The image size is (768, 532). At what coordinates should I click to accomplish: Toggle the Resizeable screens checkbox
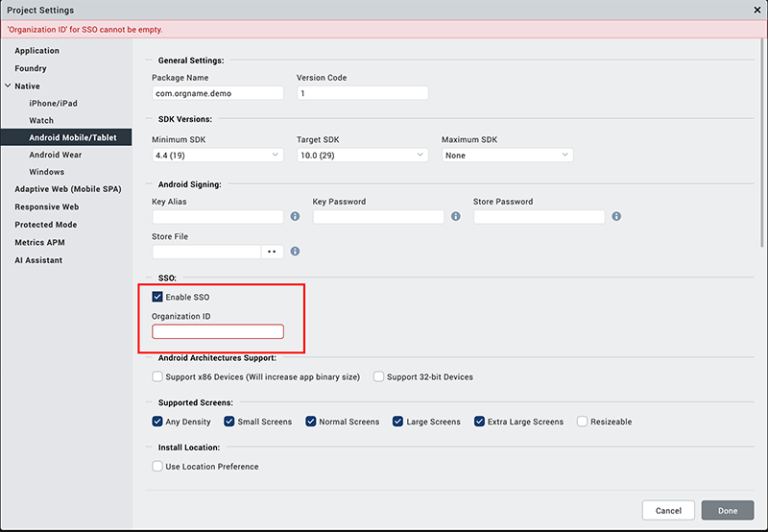click(582, 422)
